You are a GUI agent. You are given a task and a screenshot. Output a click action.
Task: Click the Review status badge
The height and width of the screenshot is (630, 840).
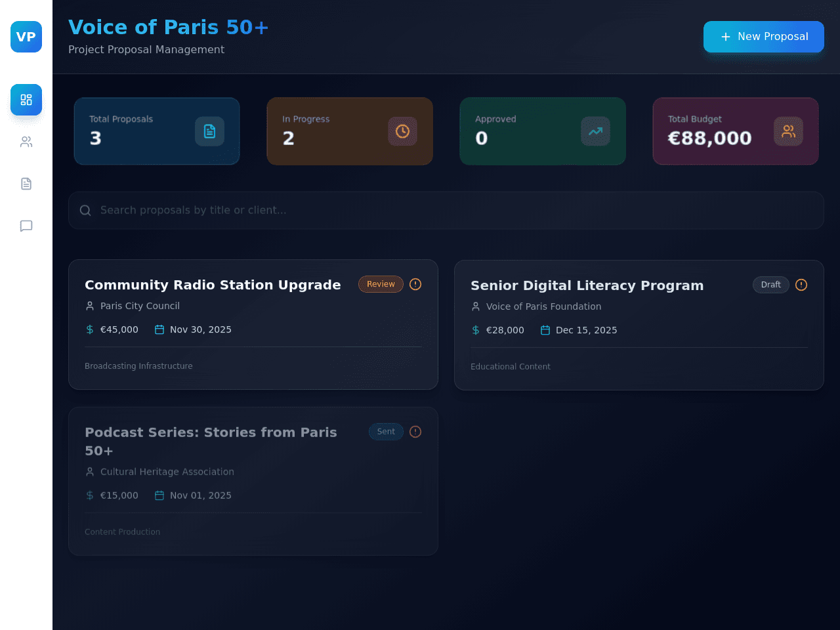(381, 284)
